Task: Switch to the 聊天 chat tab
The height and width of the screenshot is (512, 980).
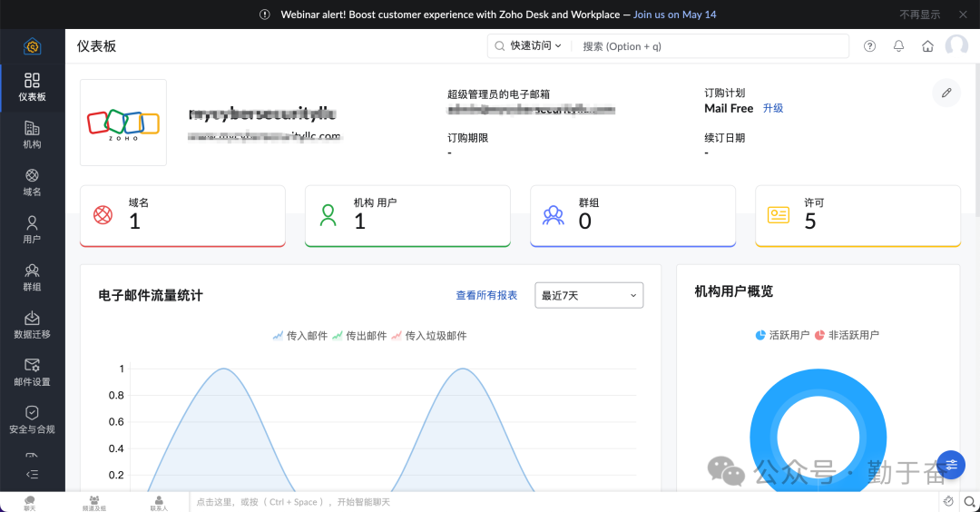Action: (30, 502)
